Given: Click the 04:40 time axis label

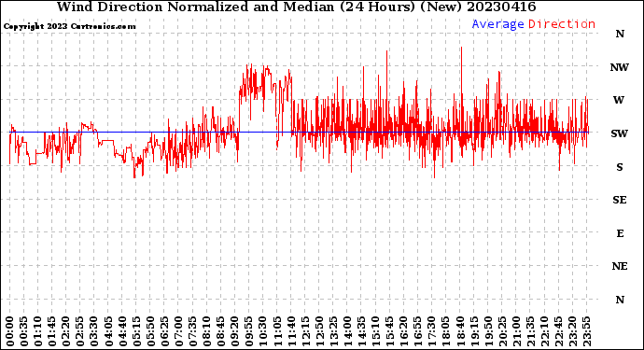Looking at the screenshot, I should tap(123, 332).
